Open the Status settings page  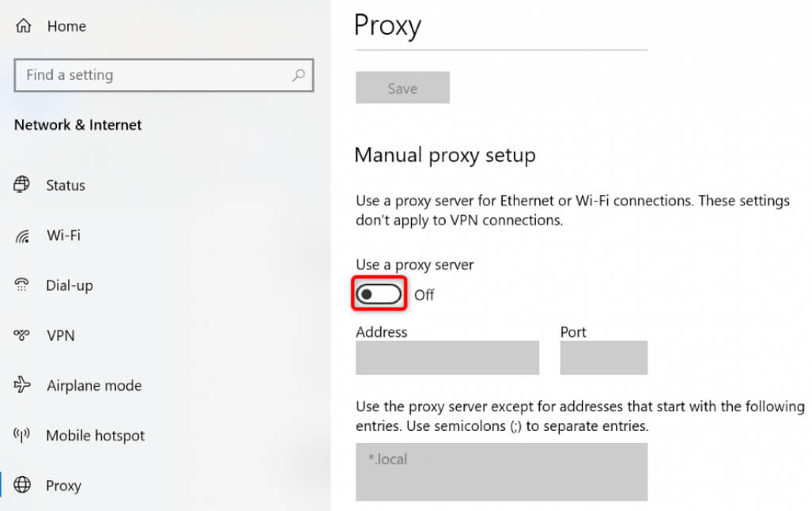pos(65,185)
